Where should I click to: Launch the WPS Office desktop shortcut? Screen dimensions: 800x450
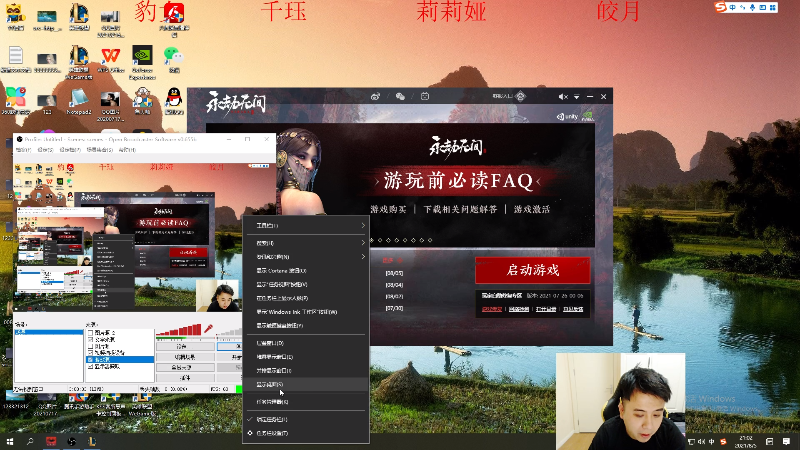pos(110,59)
